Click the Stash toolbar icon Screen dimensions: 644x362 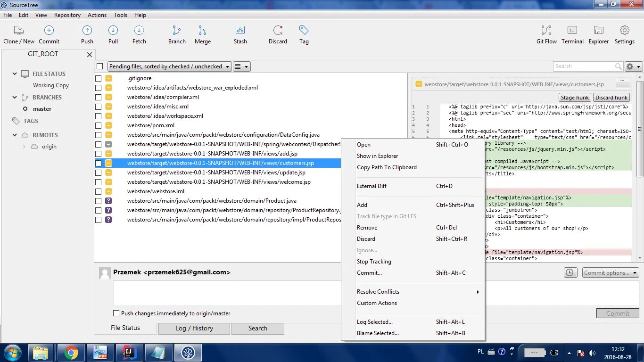point(240,31)
